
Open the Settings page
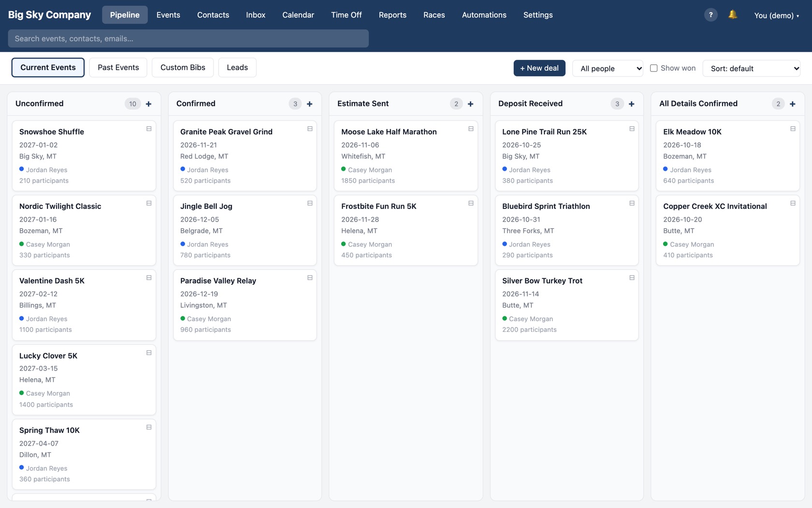click(538, 15)
